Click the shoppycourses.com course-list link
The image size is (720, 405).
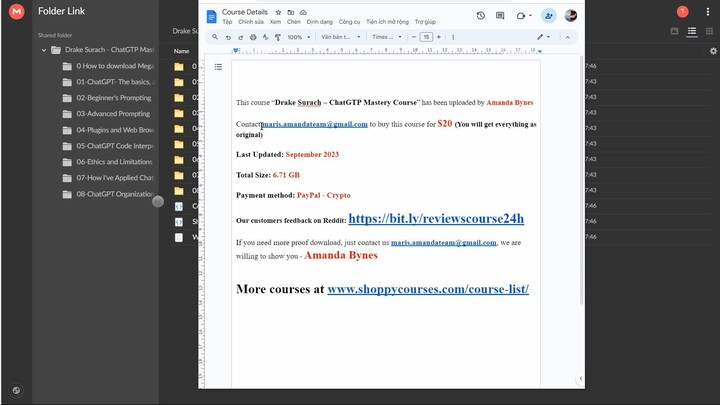point(427,290)
